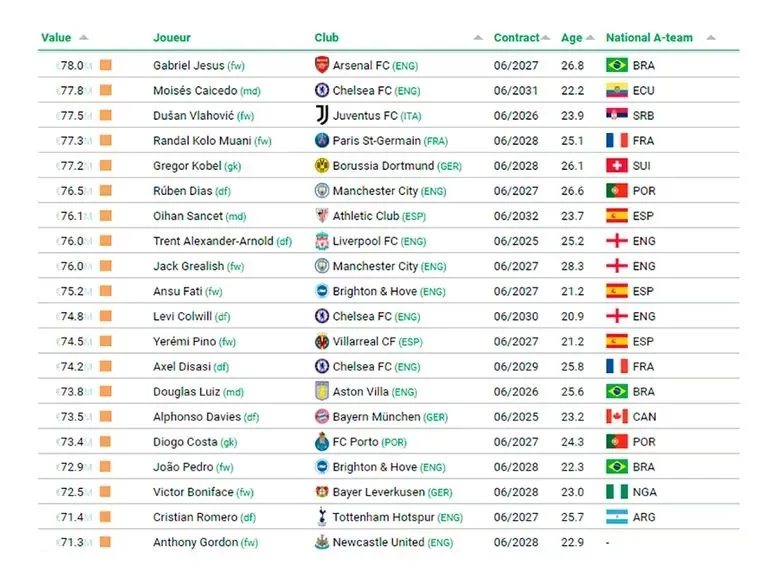The height and width of the screenshot is (576, 768).
Task: Click sort arrow next to Contract header
Action: (546, 39)
